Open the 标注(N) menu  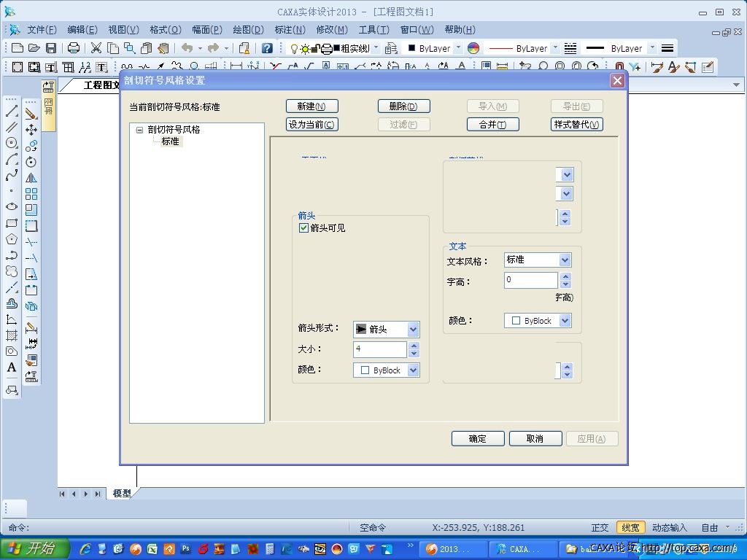(289, 30)
